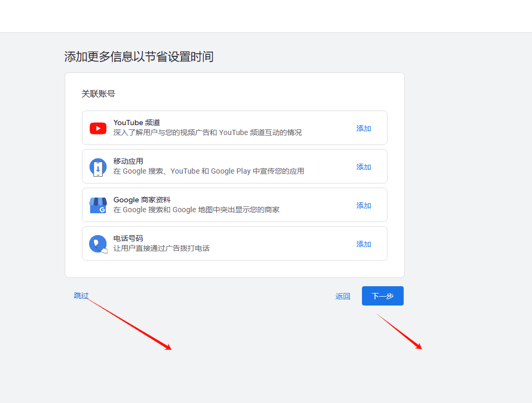
Task: Add a 电话号码 link
Action: pyautogui.click(x=364, y=244)
